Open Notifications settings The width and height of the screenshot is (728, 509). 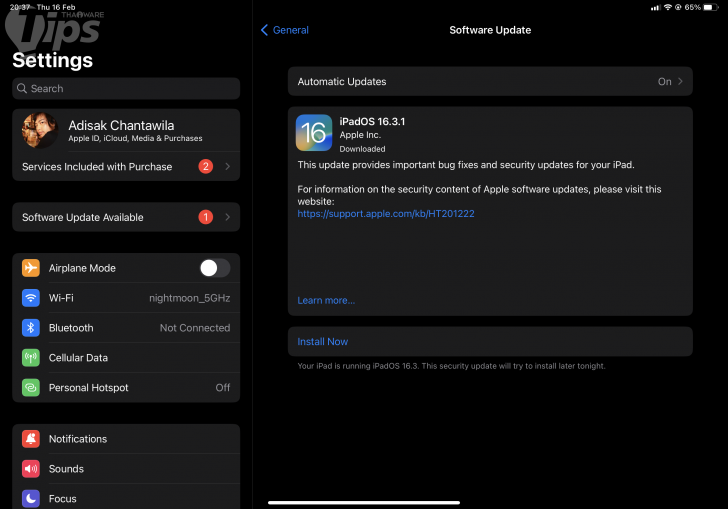click(x=126, y=439)
